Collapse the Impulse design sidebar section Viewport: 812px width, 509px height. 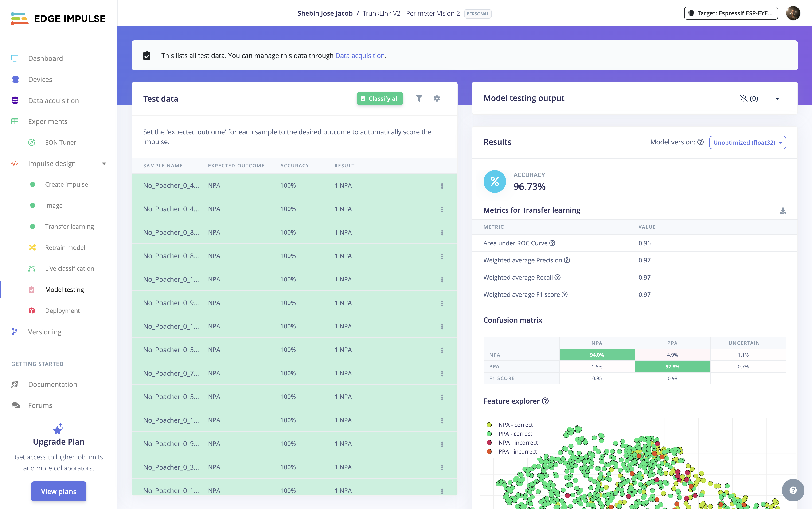pos(104,164)
